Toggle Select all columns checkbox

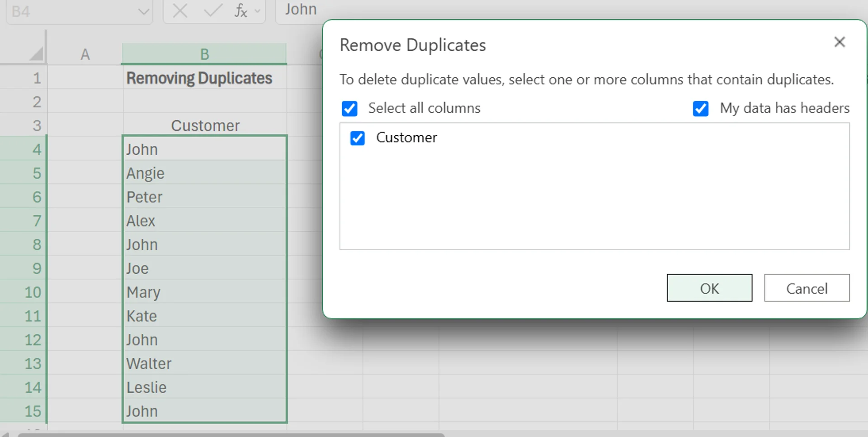tap(349, 109)
